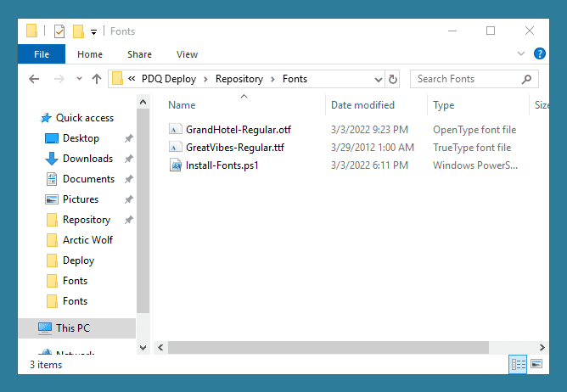Screen dimensions: 567x392
Task: Click the Desktop monitor icon in the sidebar
Action: [51, 138]
